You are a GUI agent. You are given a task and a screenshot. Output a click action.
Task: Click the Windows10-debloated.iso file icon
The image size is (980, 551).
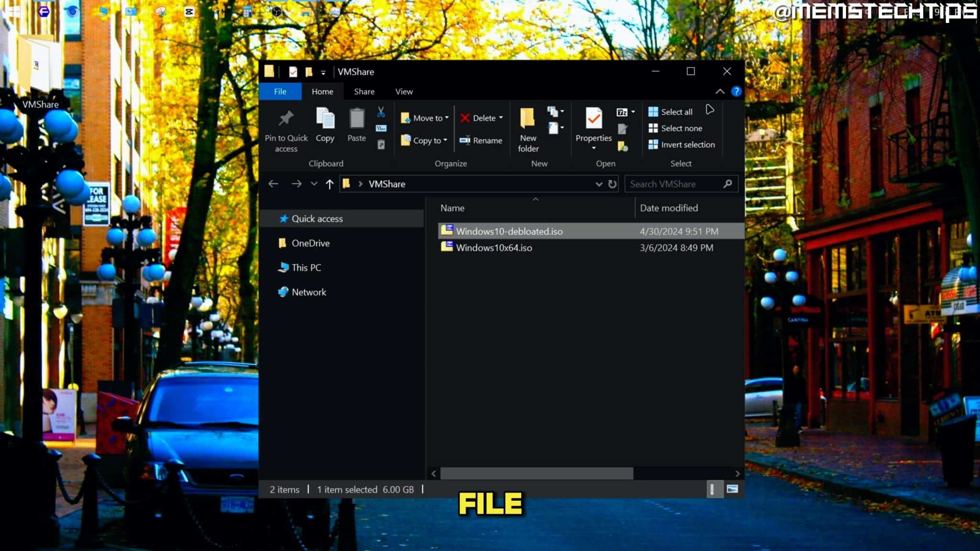tap(447, 230)
